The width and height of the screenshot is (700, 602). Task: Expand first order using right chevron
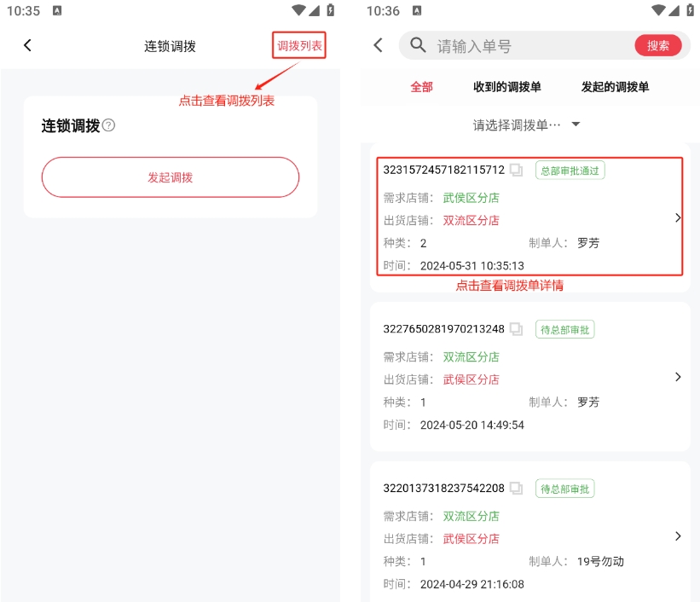pyautogui.click(x=678, y=217)
